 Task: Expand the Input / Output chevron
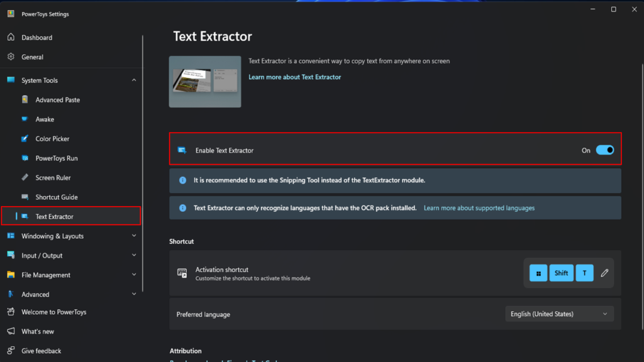click(134, 255)
